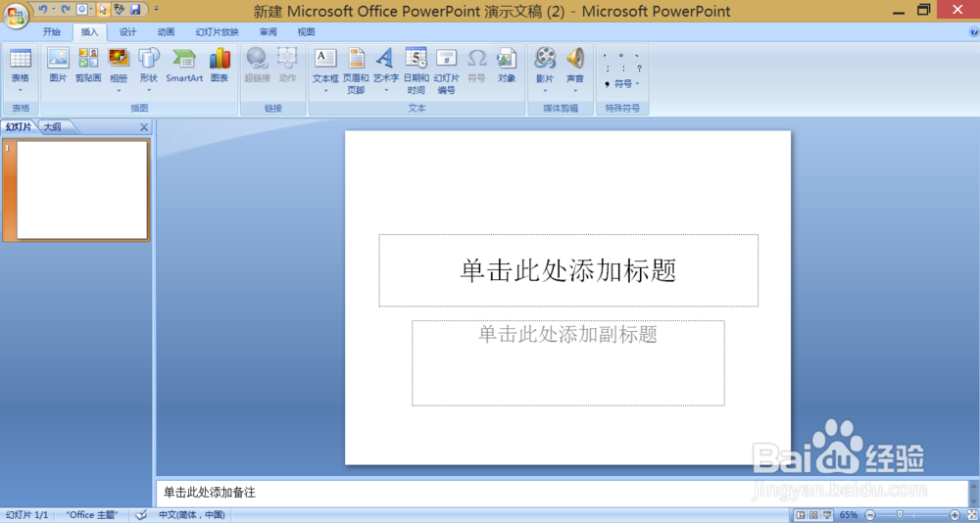Switch to Slide Sorter view
Viewport: 980px width, 523px height.
[813, 515]
